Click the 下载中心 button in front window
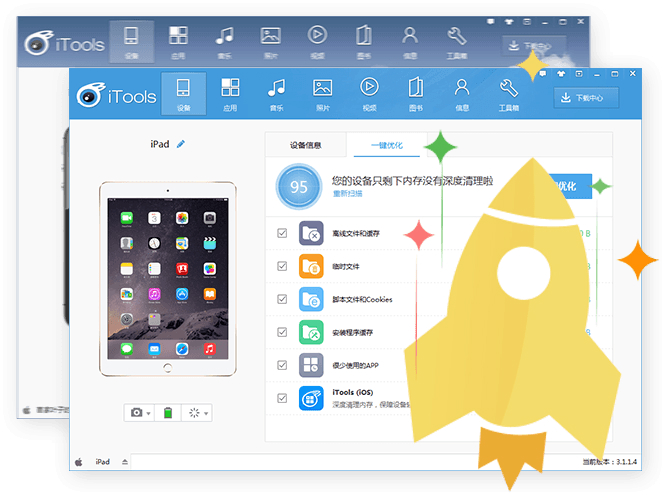Image resolution: width=665 pixels, height=495 pixels. (x=586, y=98)
